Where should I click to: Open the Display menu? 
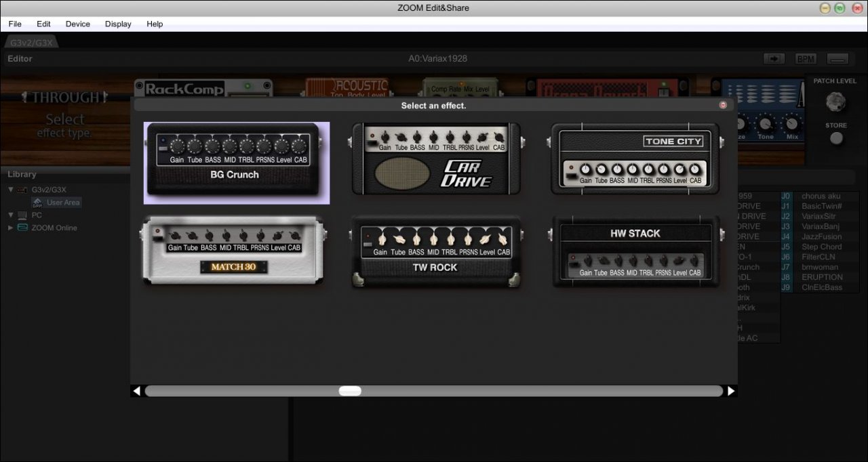click(118, 24)
